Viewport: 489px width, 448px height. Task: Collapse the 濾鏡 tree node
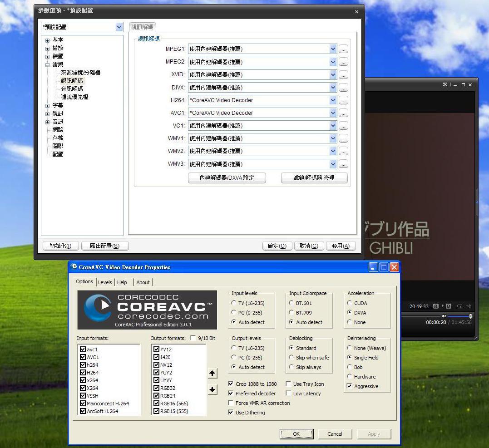tap(47, 65)
